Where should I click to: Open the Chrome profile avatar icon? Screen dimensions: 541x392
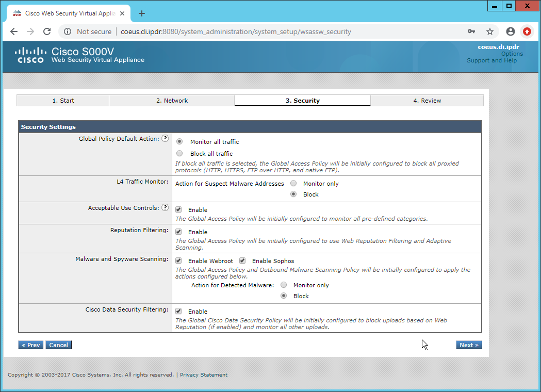coord(510,32)
